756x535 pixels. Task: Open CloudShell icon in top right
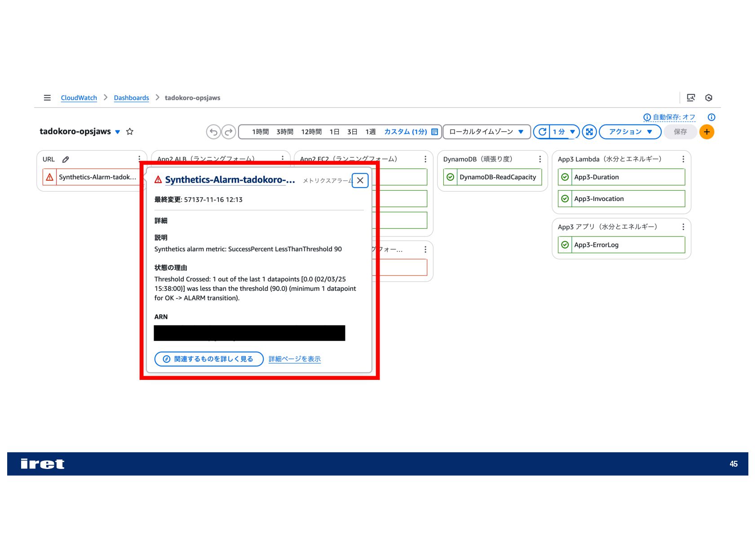click(x=691, y=98)
